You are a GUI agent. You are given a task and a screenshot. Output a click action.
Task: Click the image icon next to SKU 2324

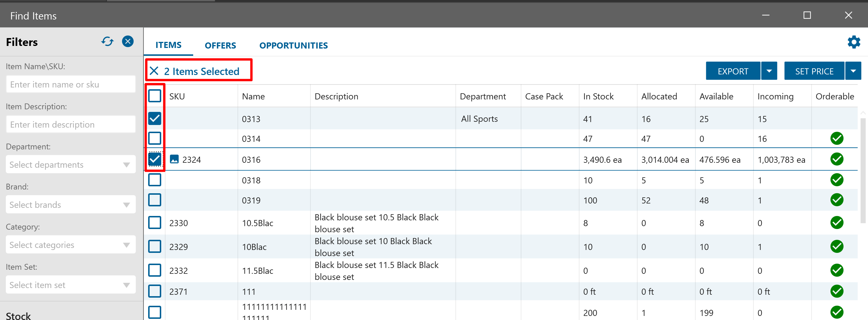[x=174, y=159]
